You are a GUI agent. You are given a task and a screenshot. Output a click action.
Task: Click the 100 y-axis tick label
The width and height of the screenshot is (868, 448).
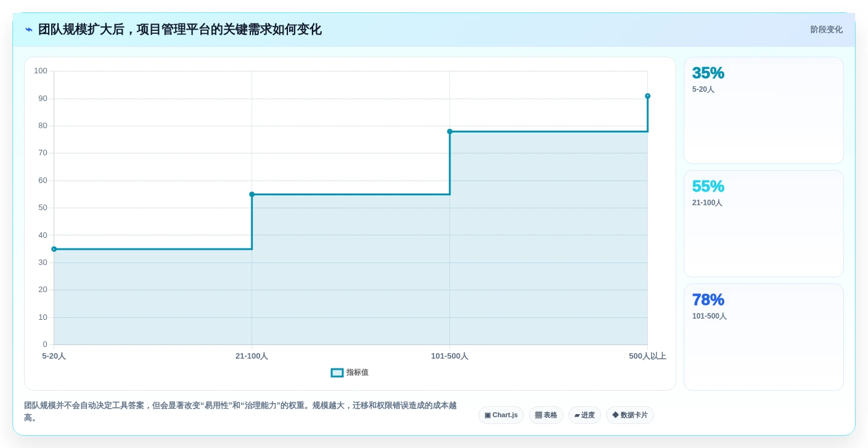(x=41, y=71)
